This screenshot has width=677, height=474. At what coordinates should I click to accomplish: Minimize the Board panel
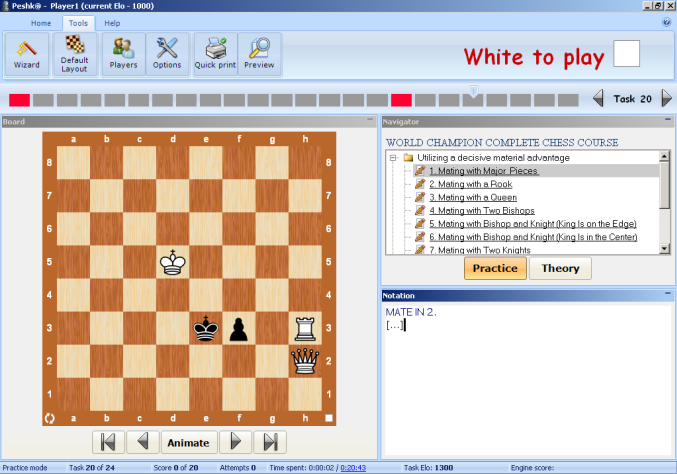pyautogui.click(x=370, y=119)
